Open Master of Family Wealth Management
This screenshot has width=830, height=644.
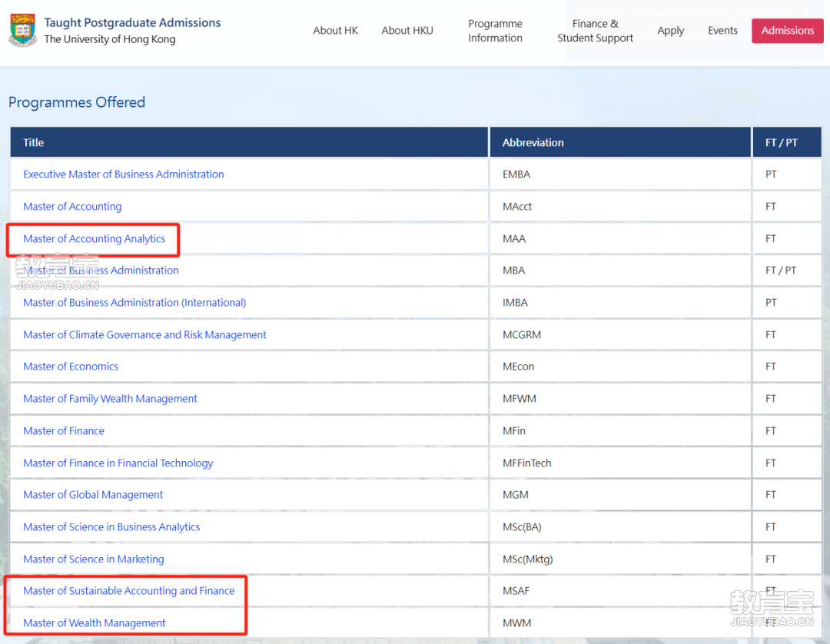(x=110, y=399)
